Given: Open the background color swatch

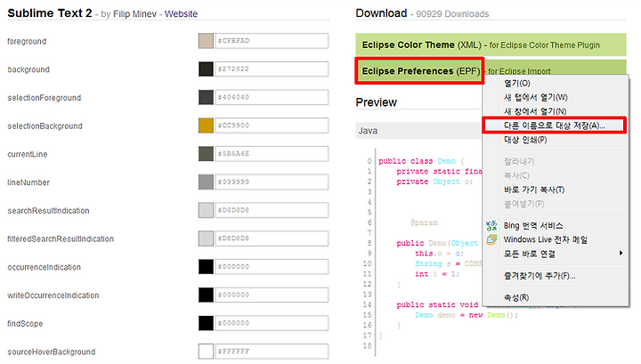Looking at the screenshot, I should [x=206, y=69].
